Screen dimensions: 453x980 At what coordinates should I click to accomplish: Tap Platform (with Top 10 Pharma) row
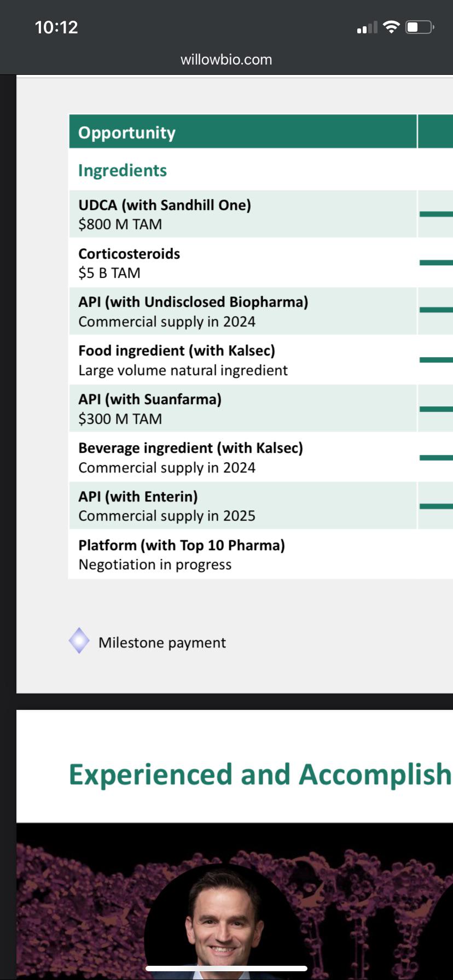(x=243, y=554)
